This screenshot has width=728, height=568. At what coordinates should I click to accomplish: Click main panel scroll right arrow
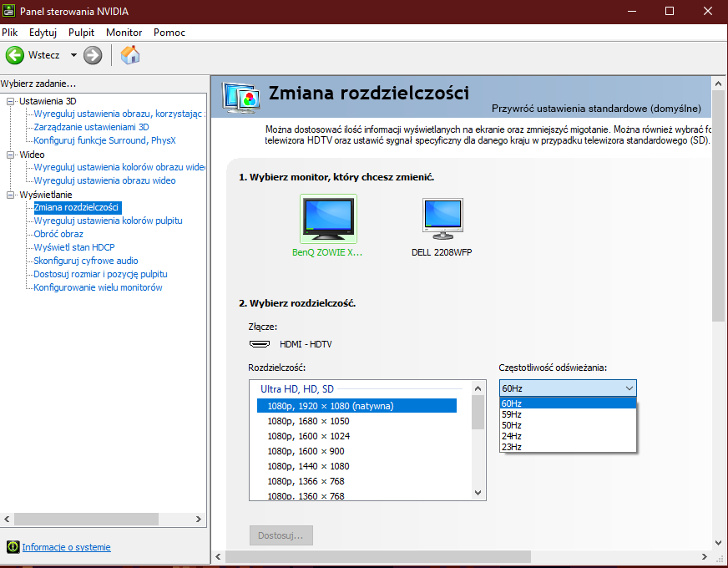pos(705,556)
